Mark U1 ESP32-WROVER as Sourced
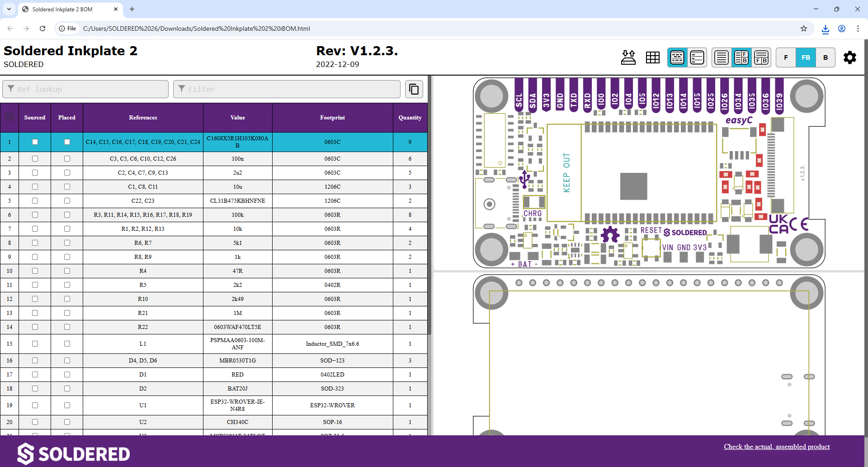The width and height of the screenshot is (868, 467). click(x=35, y=405)
